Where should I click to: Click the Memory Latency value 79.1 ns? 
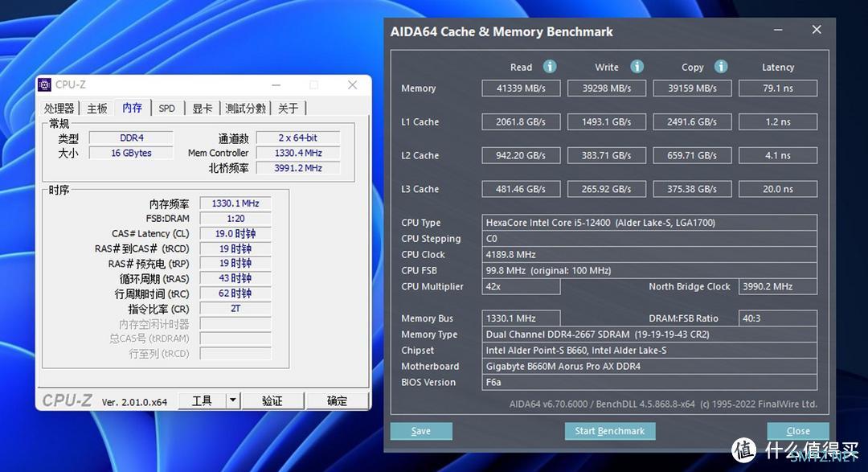(x=778, y=88)
